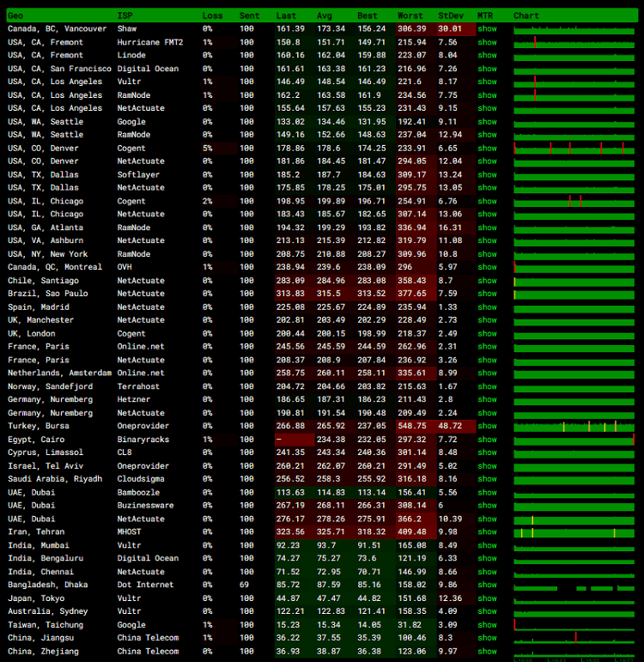The image size is (644, 662).
Task: Show MTR for Iran, Tehran MHOST
Action: click(487, 532)
